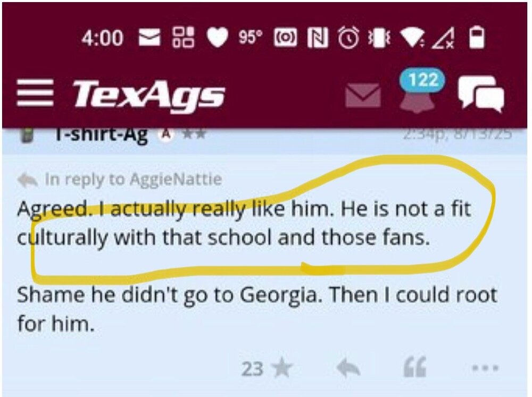Expand the post's more options ellipsis
The height and width of the screenshot is (397, 532).
(485, 368)
